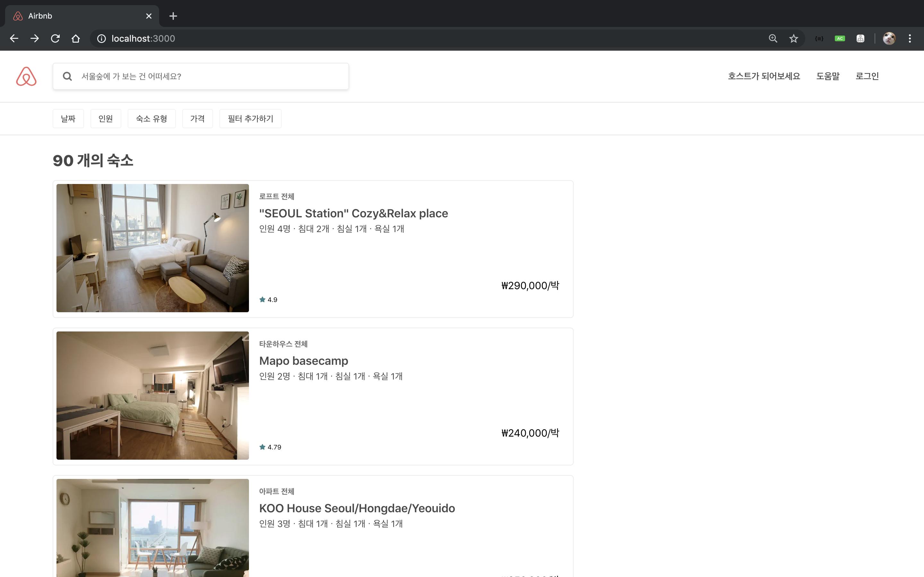Open Chrome three-dot menu

910,38
